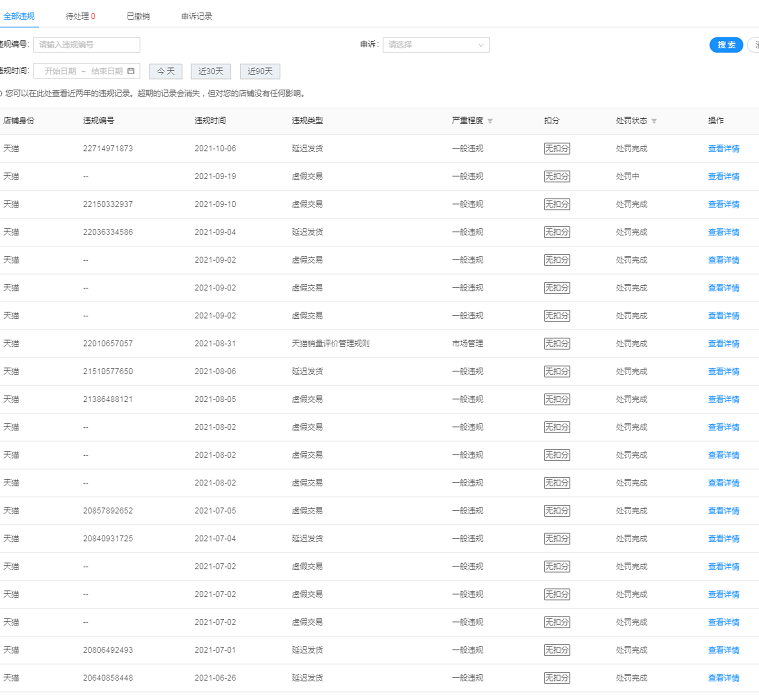
Task: View details of violation 22010657057
Action: (x=724, y=344)
